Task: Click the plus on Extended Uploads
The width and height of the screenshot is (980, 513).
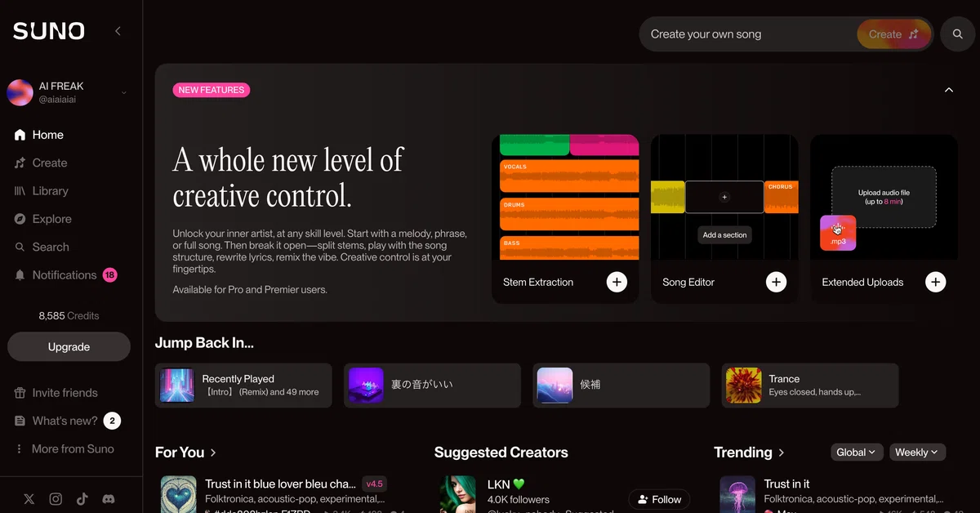Action: coord(935,282)
